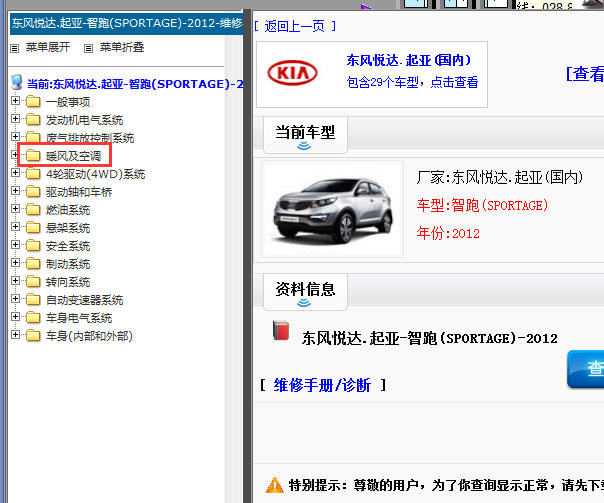Click the silver Sportage car thumbnail
The image size is (604, 503).
332,209
